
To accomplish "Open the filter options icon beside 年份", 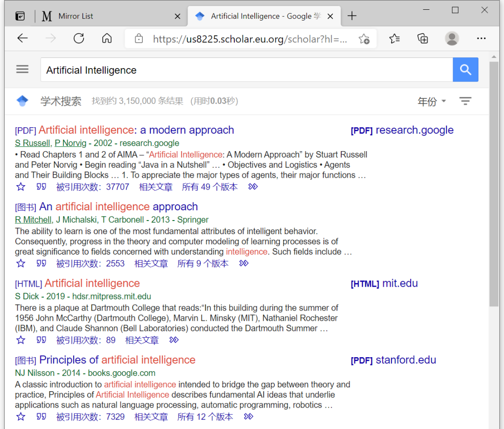I will click(x=465, y=101).
